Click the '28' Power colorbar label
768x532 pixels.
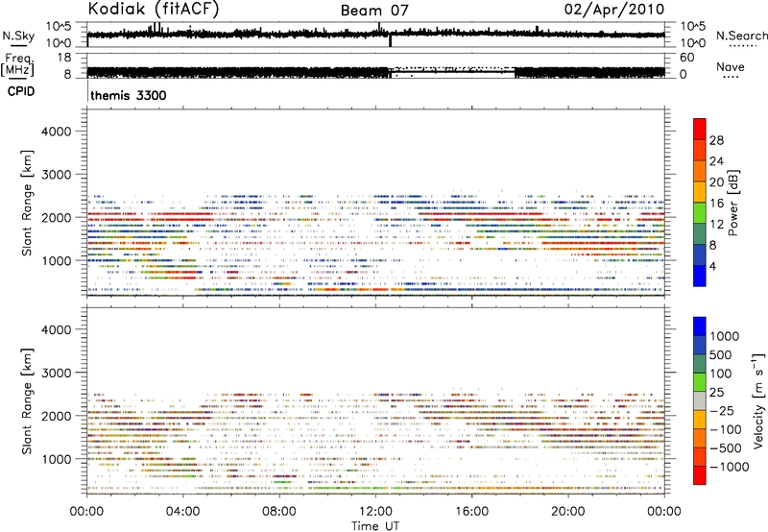[716, 140]
